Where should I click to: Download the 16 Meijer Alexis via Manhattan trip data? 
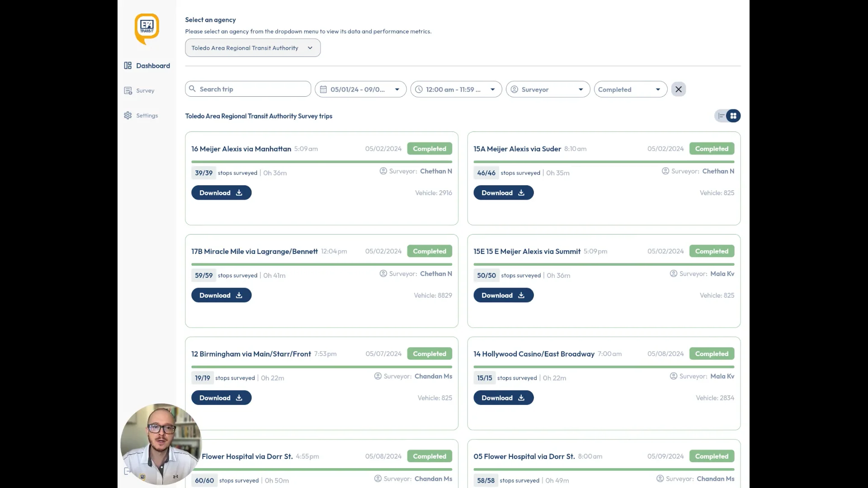(x=221, y=192)
